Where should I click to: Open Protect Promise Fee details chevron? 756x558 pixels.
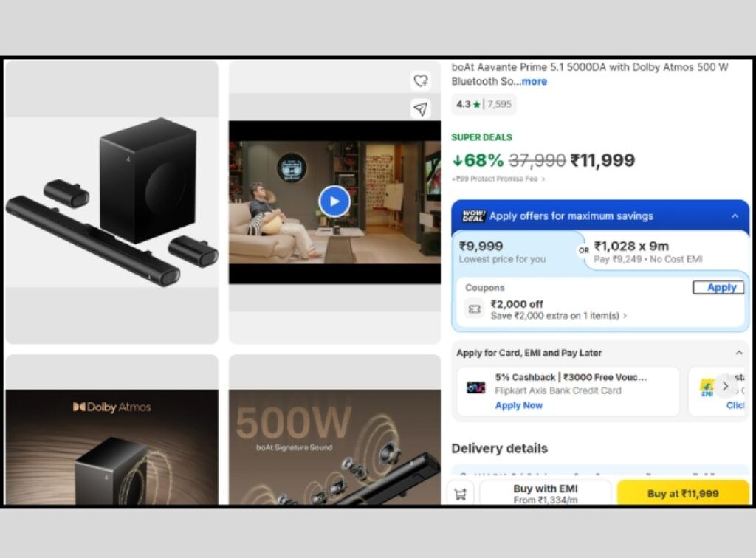point(544,179)
